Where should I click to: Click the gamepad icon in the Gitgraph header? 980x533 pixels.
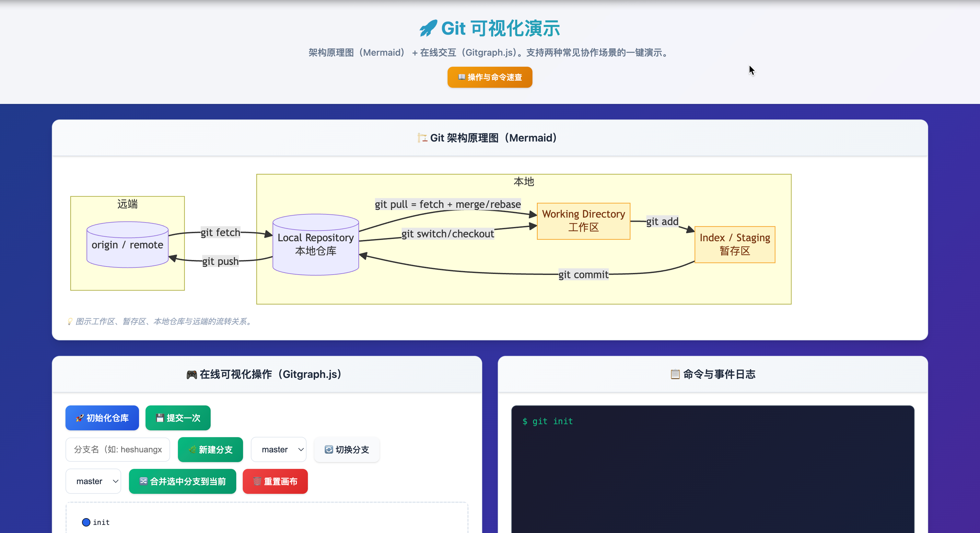point(192,375)
